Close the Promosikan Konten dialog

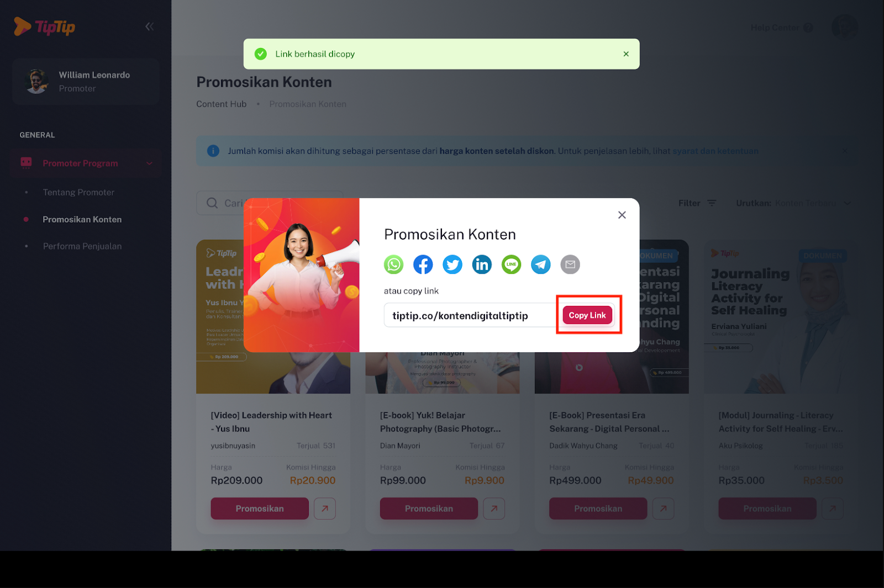coord(622,215)
